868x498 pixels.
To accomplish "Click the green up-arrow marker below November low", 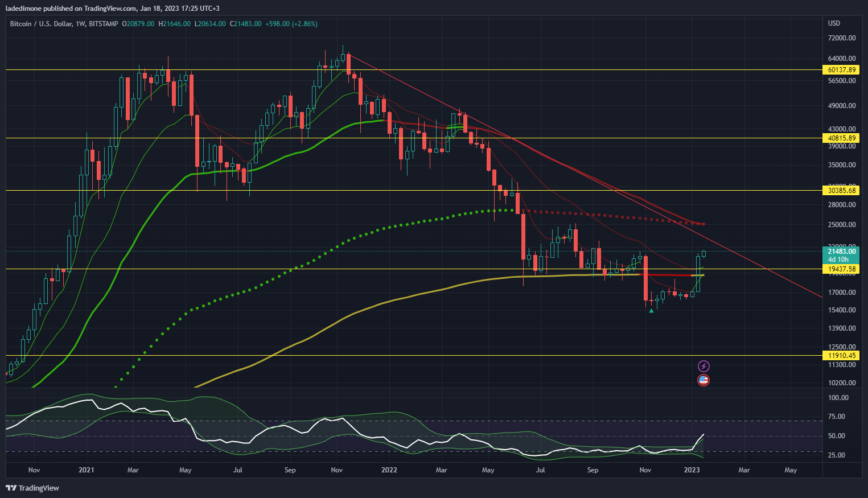I will 651,311.
